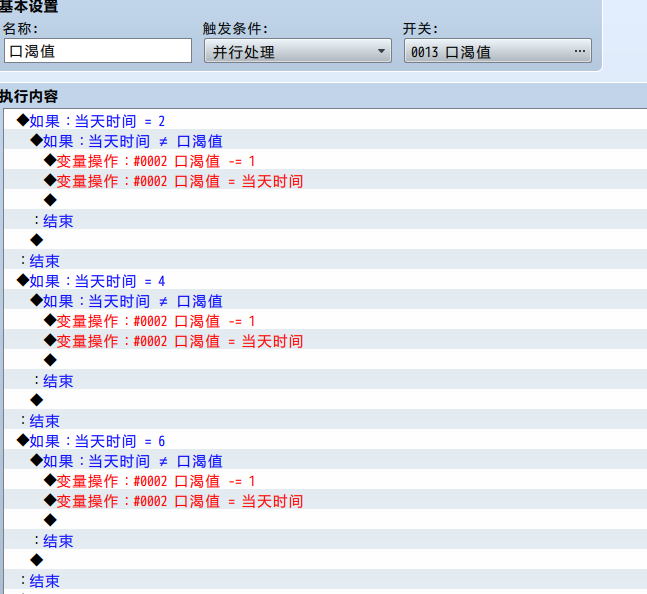The image size is (647, 594).
Task: Select 变量操作 口渴值 -= 1 in the = 6 block
Action: tap(325, 480)
